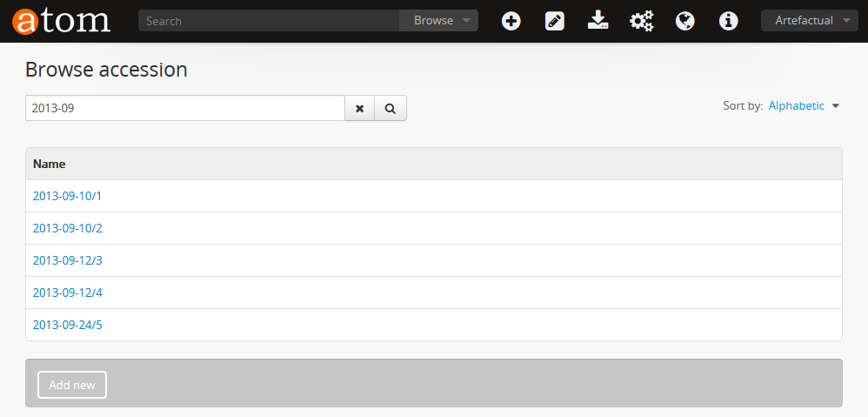
Task: Open accession 2013-09-24/5
Action: (x=68, y=325)
